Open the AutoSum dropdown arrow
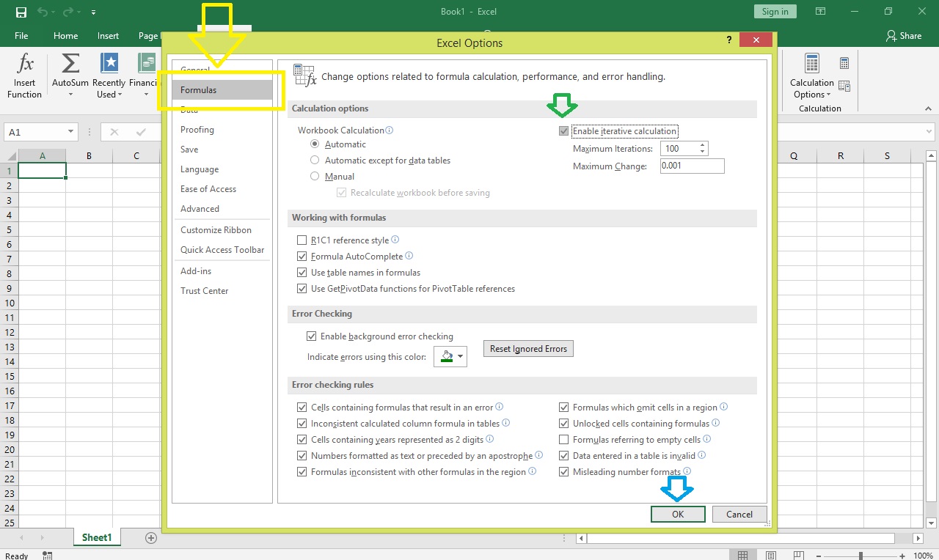 click(70, 95)
